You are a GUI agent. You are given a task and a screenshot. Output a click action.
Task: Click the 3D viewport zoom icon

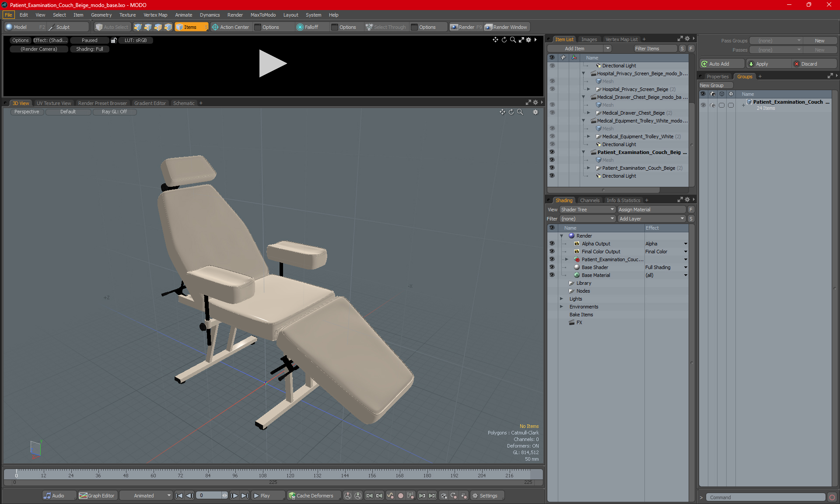coord(520,112)
